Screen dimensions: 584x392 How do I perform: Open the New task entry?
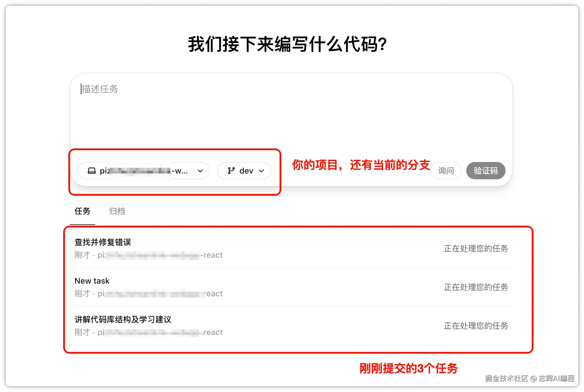tap(291, 287)
